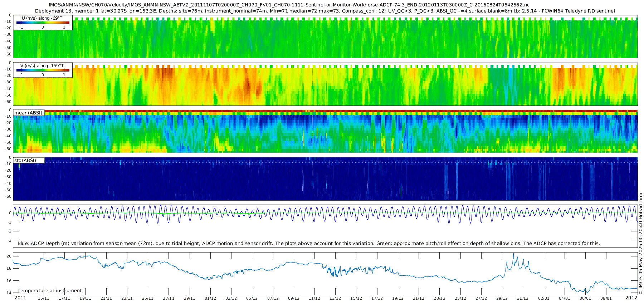Click the Deployment 13 metadata subtitle line
This screenshot has height=304, width=644.
pyautogui.click(x=325, y=11)
